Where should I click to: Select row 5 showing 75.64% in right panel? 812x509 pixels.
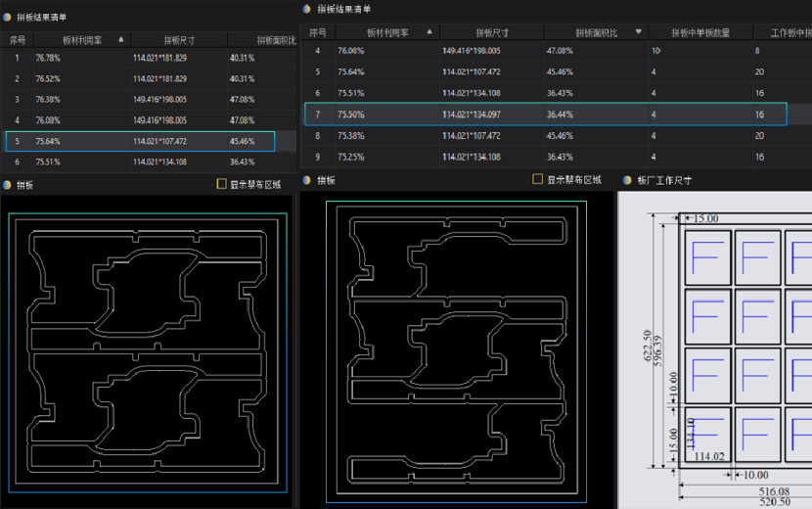(557, 72)
